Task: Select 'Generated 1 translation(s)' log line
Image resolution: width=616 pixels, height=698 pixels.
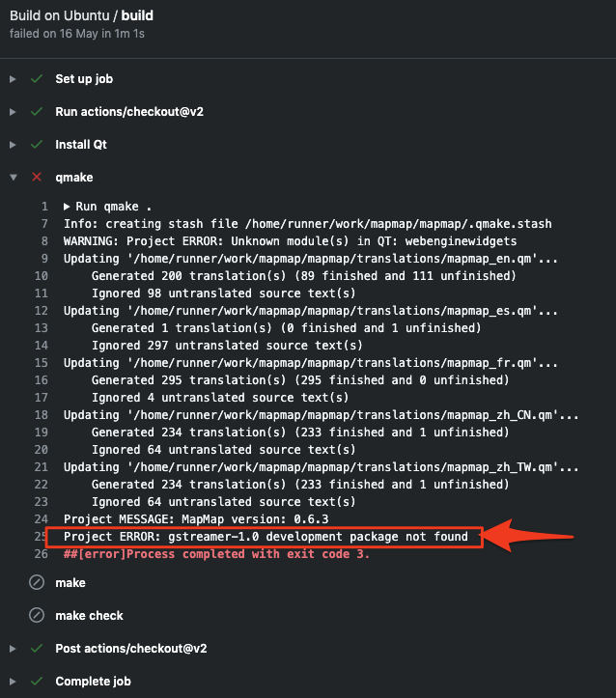Action: point(286,328)
